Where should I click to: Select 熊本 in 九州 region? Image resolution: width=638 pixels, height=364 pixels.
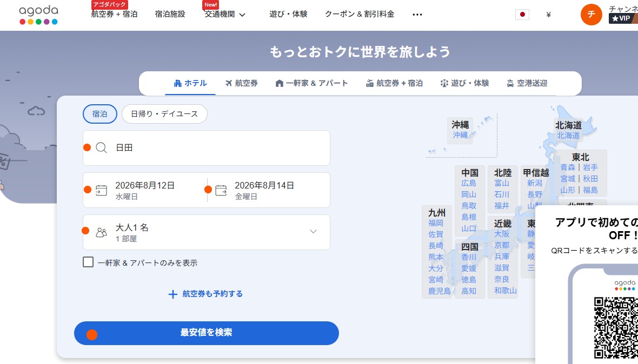[x=436, y=257]
